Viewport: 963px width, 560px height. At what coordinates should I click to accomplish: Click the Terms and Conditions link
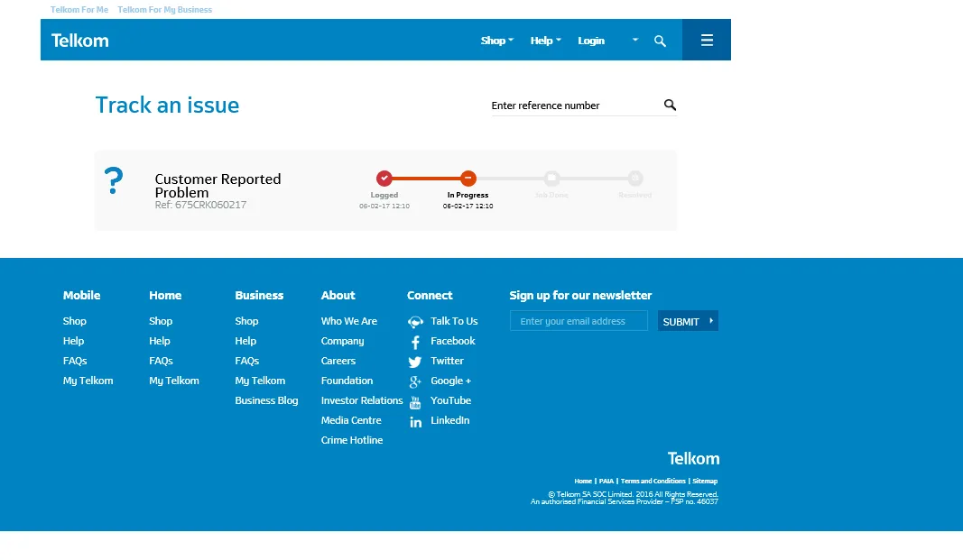point(653,481)
